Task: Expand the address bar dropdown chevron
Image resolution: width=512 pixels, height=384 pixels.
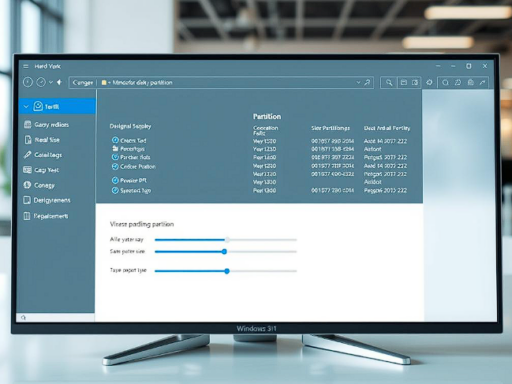Action: tap(358, 82)
